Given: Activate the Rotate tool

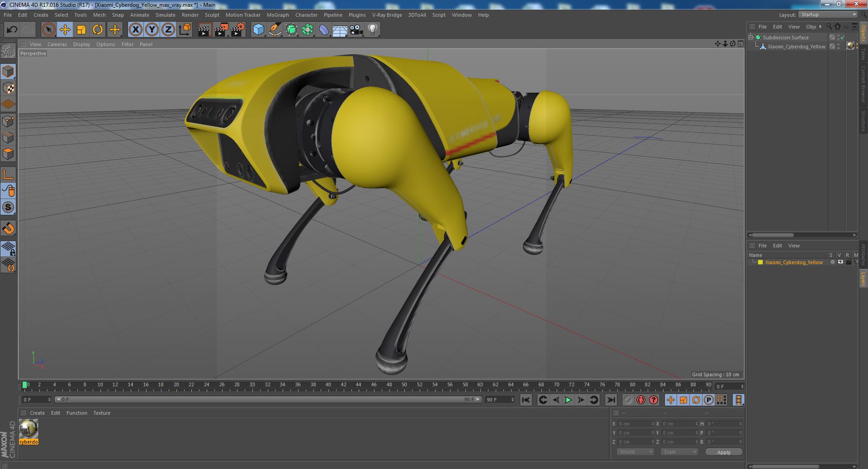Looking at the screenshot, I should point(98,30).
